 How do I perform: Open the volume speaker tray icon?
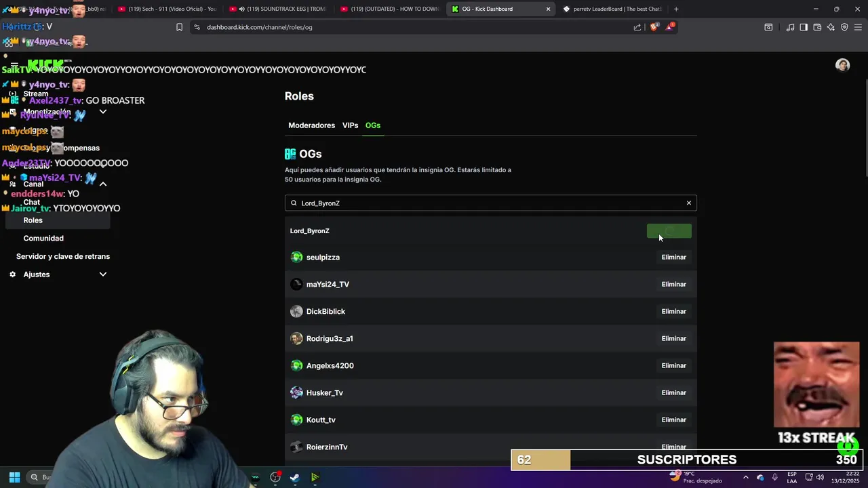(820, 477)
